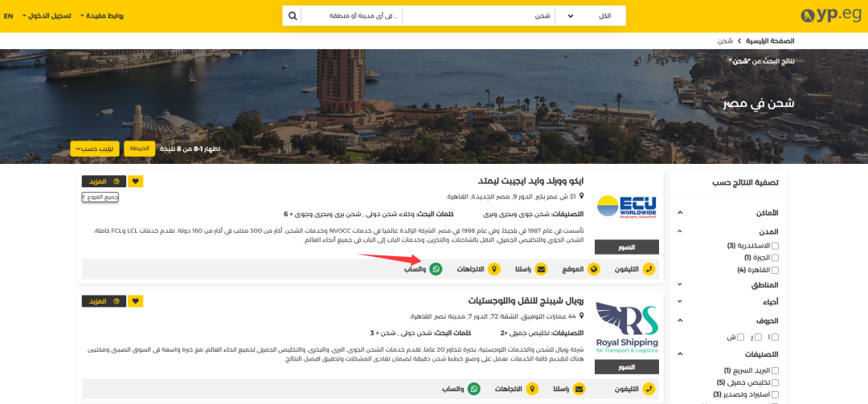
Task: Click the city or area search field
Action: coord(351,15)
